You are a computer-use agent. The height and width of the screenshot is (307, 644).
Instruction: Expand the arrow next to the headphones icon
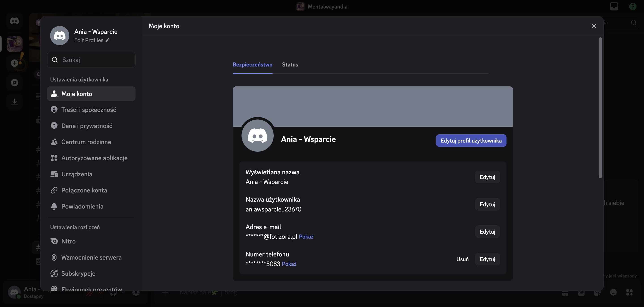pos(123,292)
